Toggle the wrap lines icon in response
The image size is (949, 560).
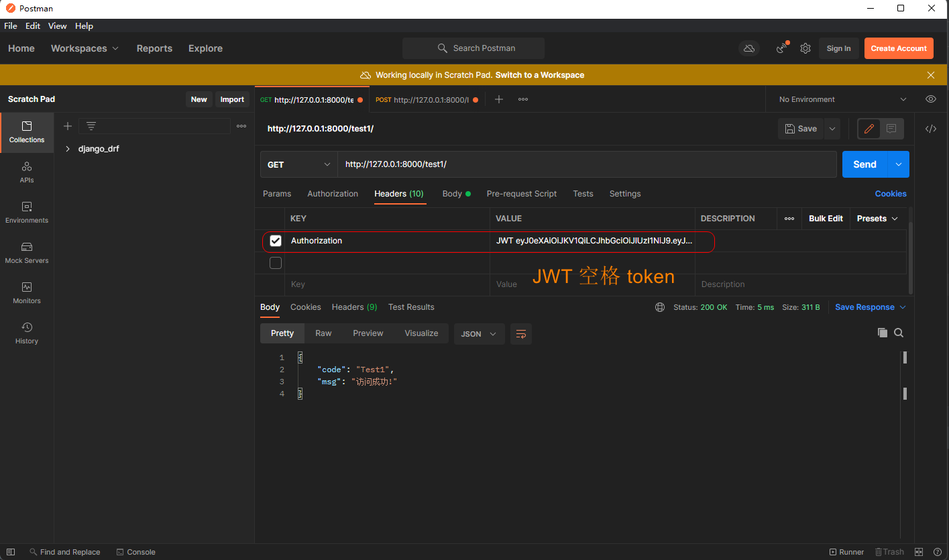521,334
